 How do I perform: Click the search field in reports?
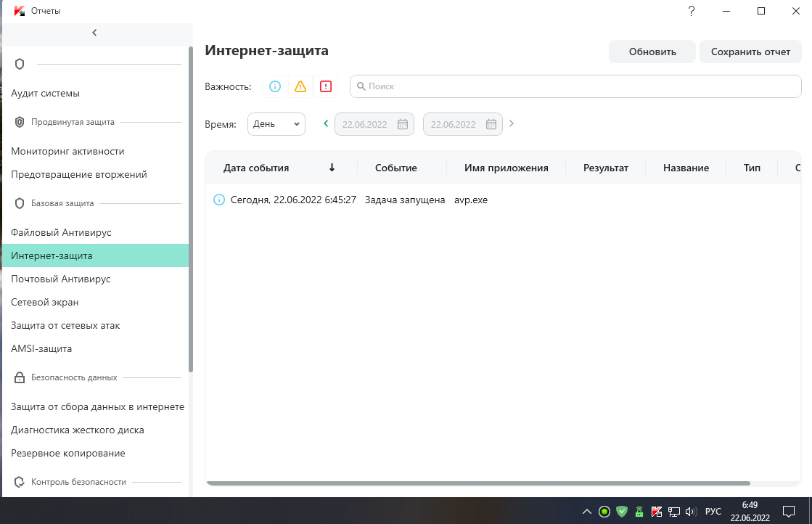tap(575, 86)
